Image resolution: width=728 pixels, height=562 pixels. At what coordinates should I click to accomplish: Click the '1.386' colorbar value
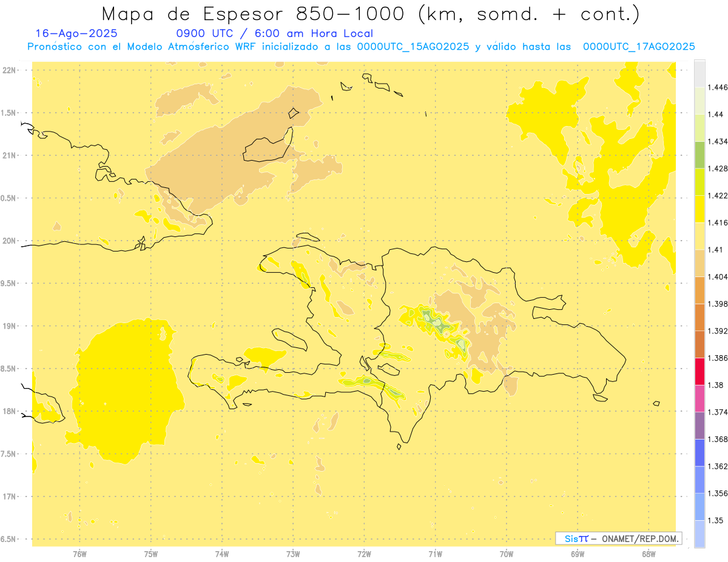click(718, 358)
